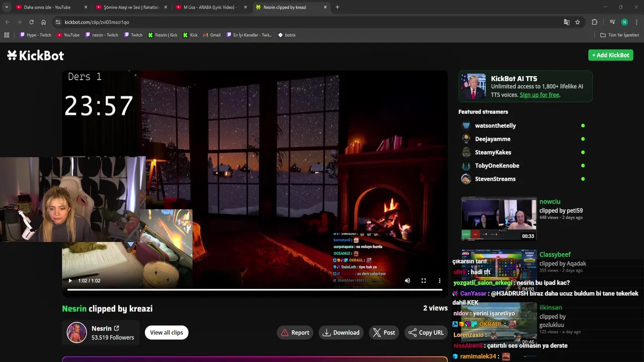Go forward in browser history
The width and height of the screenshot is (644, 362).
[x=19, y=22]
